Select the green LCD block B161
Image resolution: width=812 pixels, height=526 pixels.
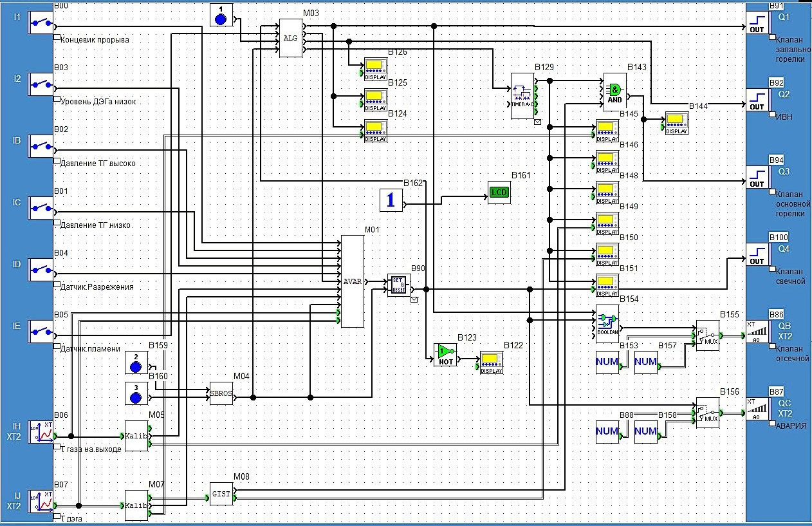[x=499, y=192]
